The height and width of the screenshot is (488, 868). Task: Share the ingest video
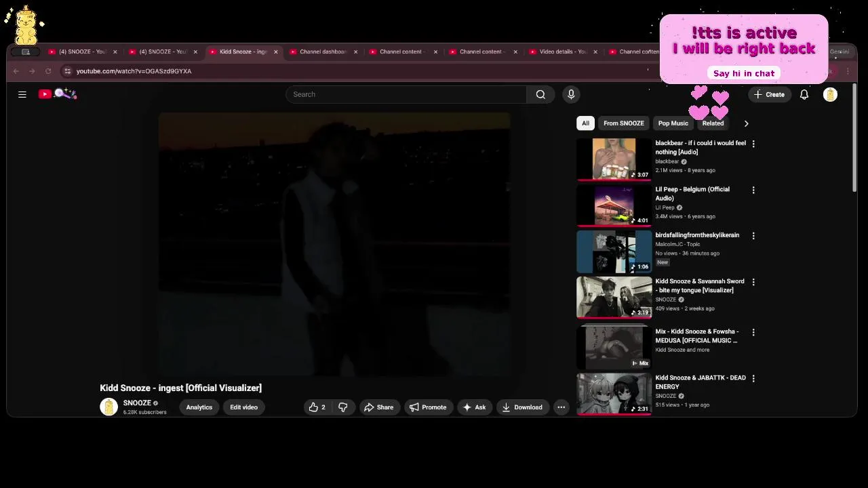click(x=378, y=407)
